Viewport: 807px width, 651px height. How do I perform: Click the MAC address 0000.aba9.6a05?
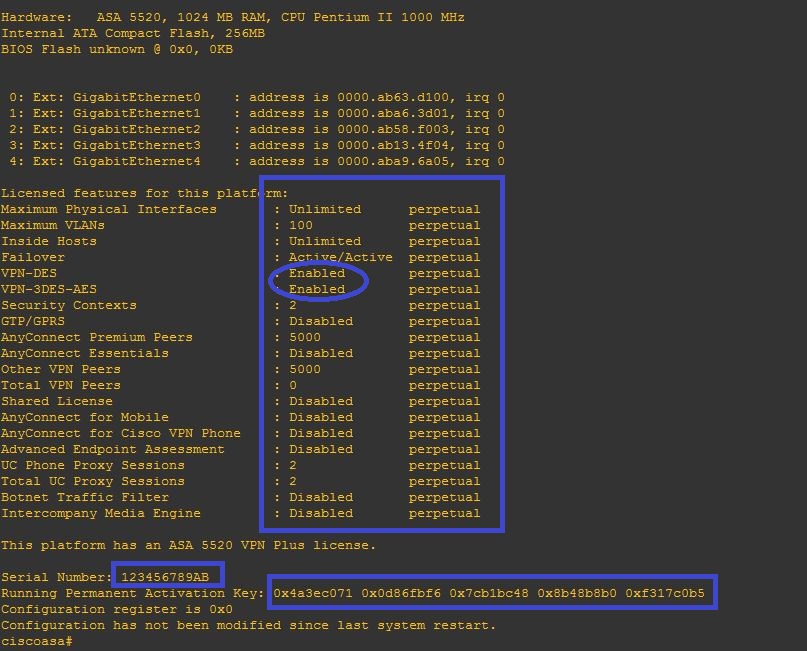point(393,161)
